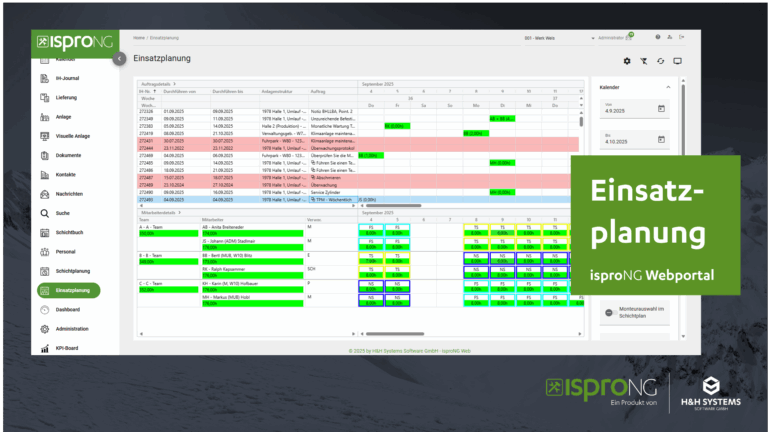Select the red order row 272444
This screenshot has width=768, height=432.
point(358,148)
